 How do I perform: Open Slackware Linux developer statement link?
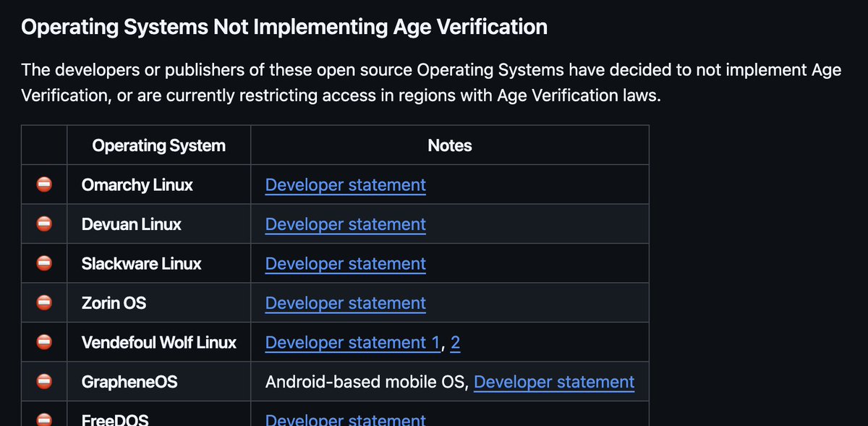click(x=346, y=264)
